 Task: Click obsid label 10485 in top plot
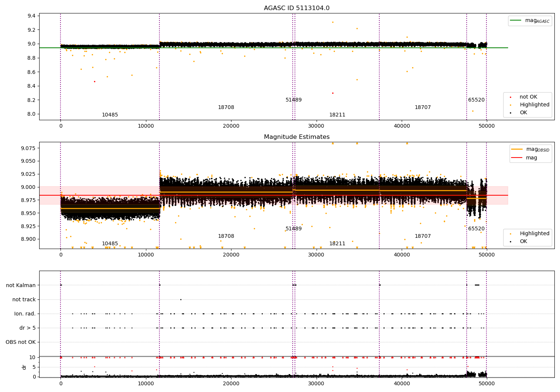pyautogui.click(x=110, y=115)
